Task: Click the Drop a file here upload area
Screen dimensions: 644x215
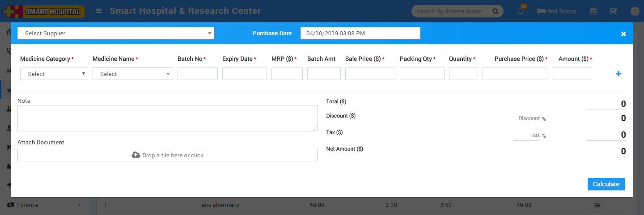Action: pyautogui.click(x=167, y=155)
